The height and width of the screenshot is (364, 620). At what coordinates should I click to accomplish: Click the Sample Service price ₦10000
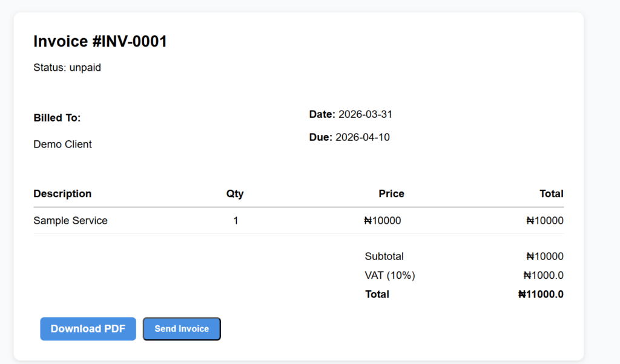click(x=382, y=221)
